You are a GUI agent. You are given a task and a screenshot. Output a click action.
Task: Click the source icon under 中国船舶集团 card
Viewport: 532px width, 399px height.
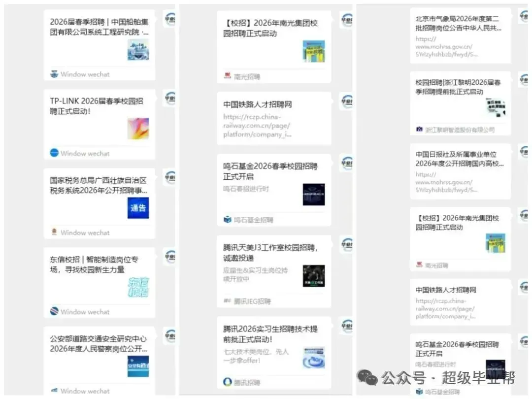tap(54, 74)
